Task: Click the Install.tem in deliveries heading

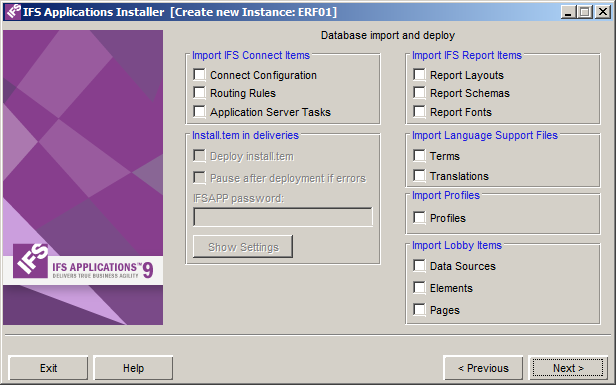Action: 245,135
